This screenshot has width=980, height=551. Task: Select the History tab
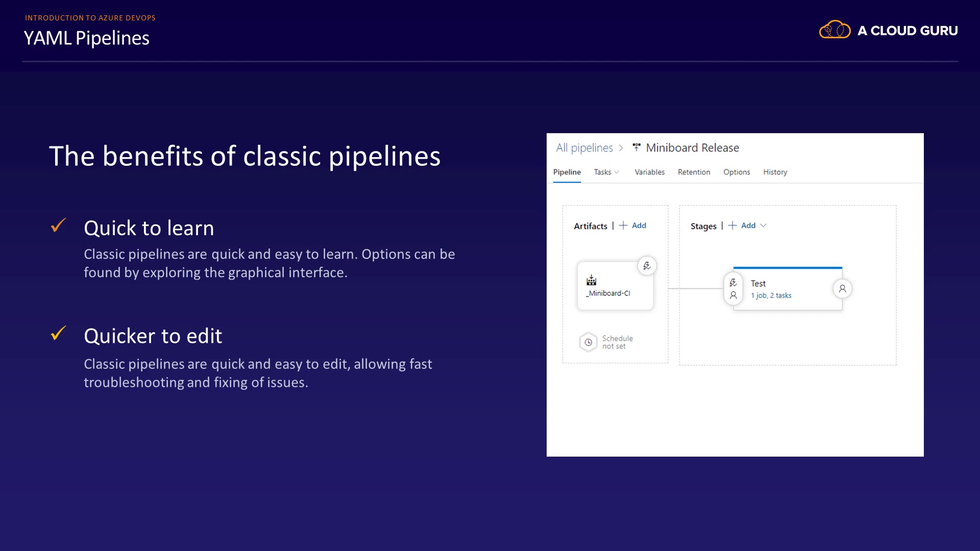pos(775,172)
